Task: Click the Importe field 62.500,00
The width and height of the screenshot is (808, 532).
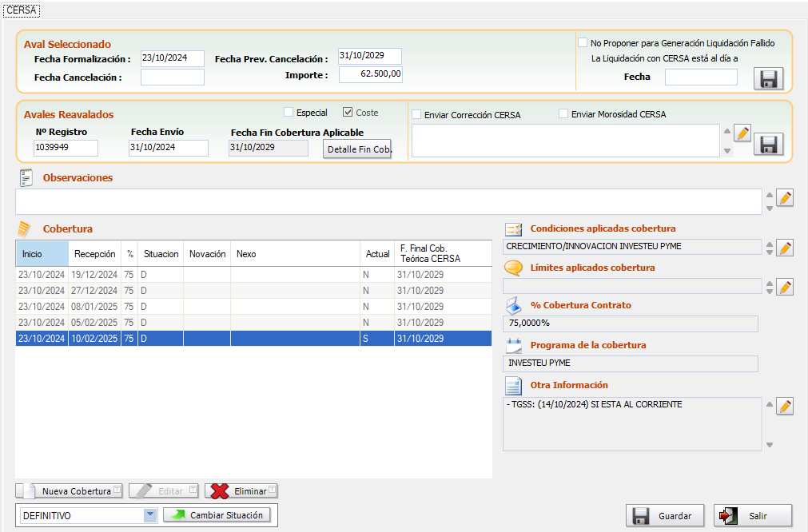Action: point(371,74)
